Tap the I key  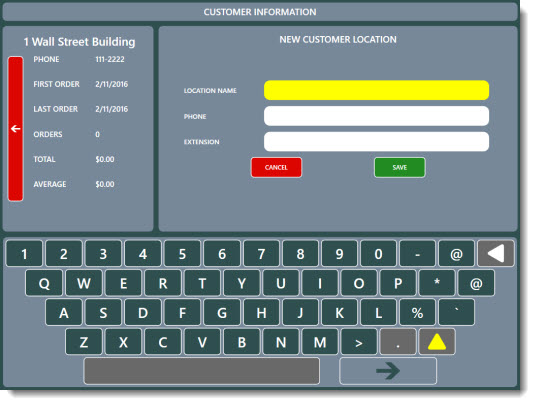pyautogui.click(x=320, y=283)
